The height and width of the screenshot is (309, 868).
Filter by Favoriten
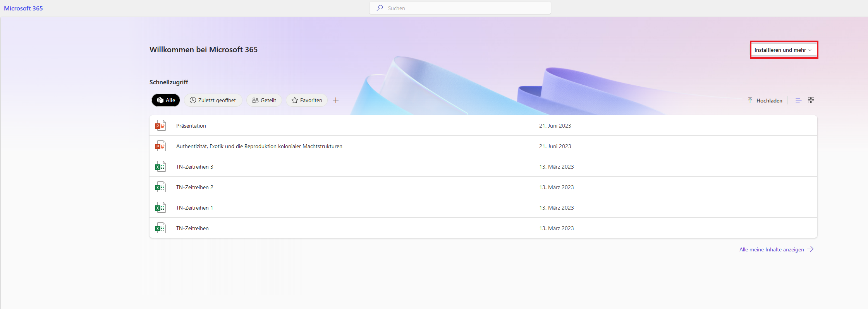(307, 100)
